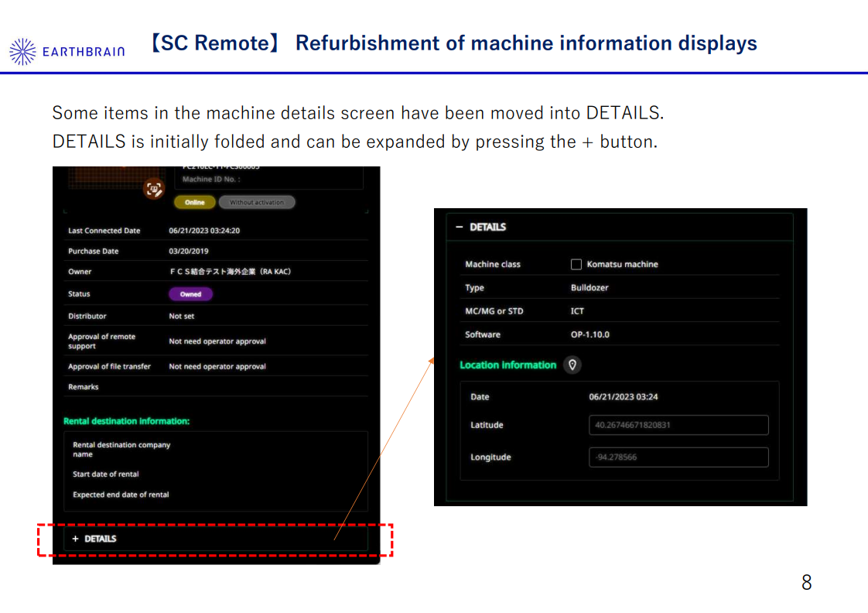
Task: Click the Approval of remote support value
Action: click(x=217, y=341)
